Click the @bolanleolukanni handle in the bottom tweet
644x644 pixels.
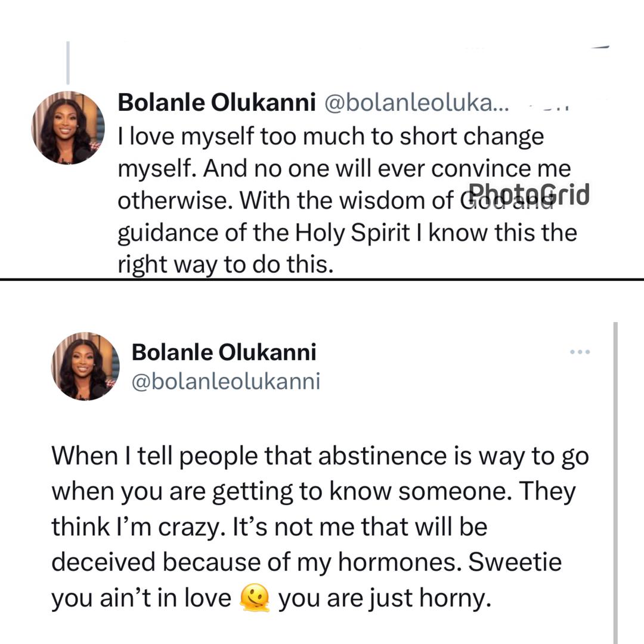(x=225, y=381)
